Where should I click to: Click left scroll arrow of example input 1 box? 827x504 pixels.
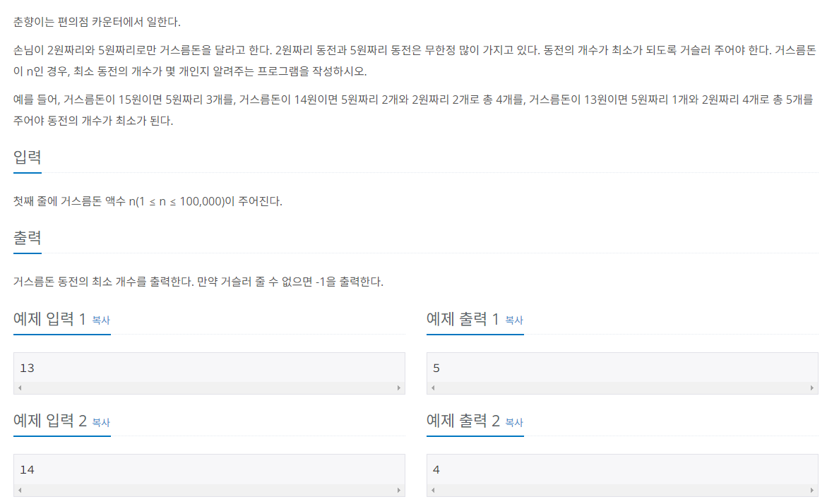[20, 388]
